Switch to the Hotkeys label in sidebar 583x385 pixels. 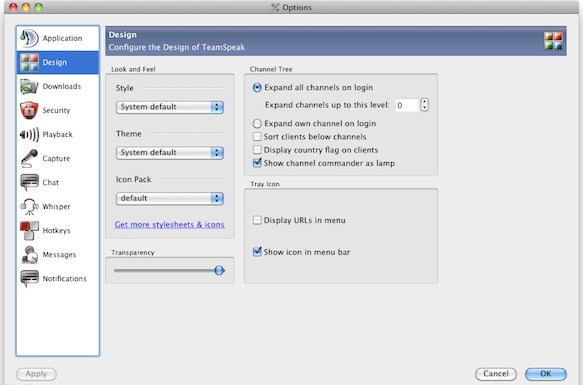pos(57,231)
